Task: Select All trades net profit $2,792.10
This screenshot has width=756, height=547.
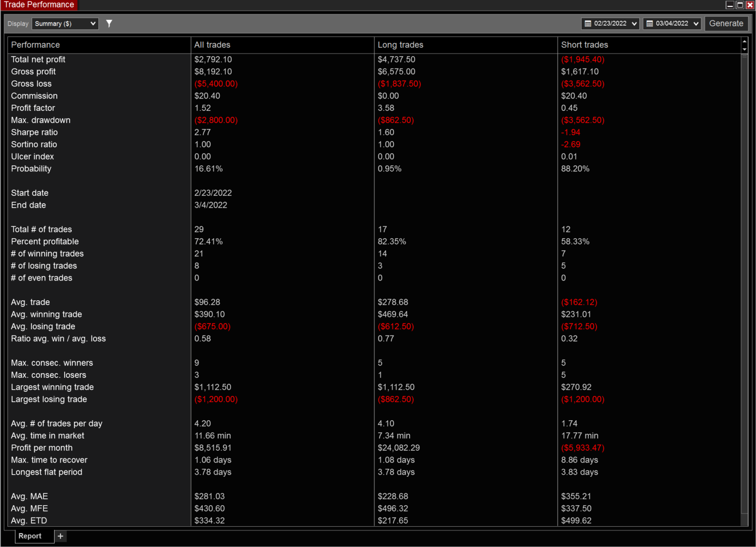Action: 213,59
